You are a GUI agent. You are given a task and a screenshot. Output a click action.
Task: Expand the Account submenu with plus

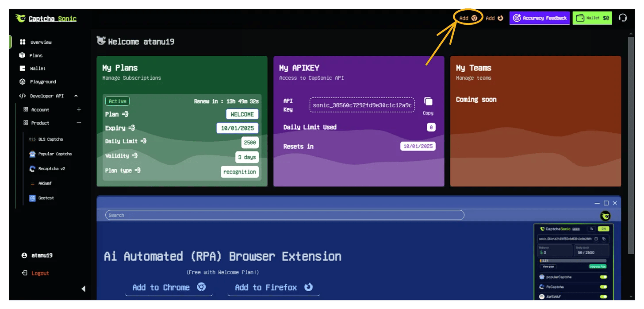pyautogui.click(x=79, y=109)
